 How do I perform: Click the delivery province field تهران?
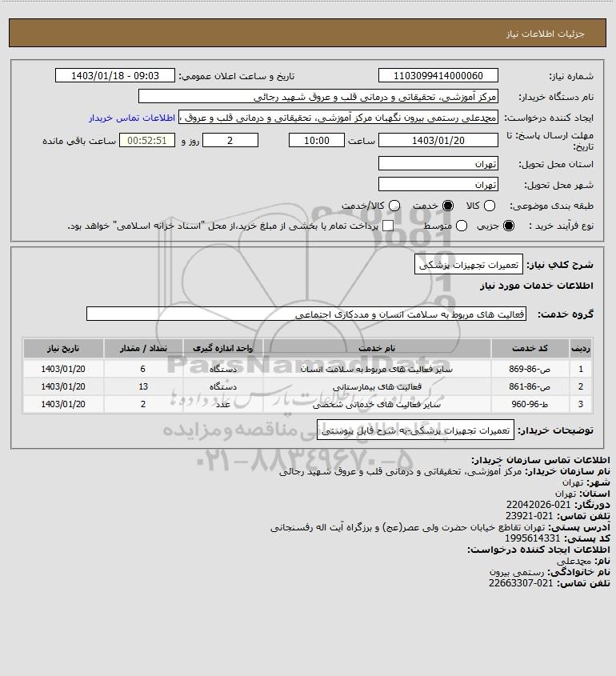point(438,163)
